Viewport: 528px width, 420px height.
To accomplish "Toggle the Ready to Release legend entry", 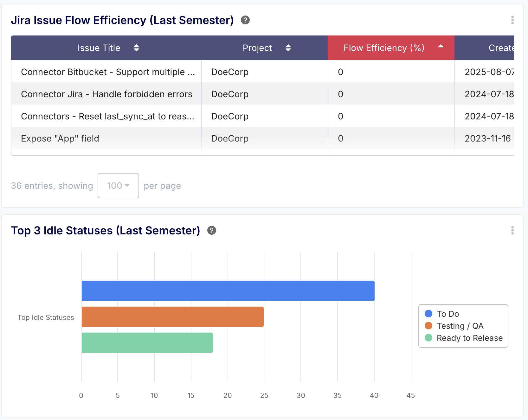I will pyautogui.click(x=469, y=338).
